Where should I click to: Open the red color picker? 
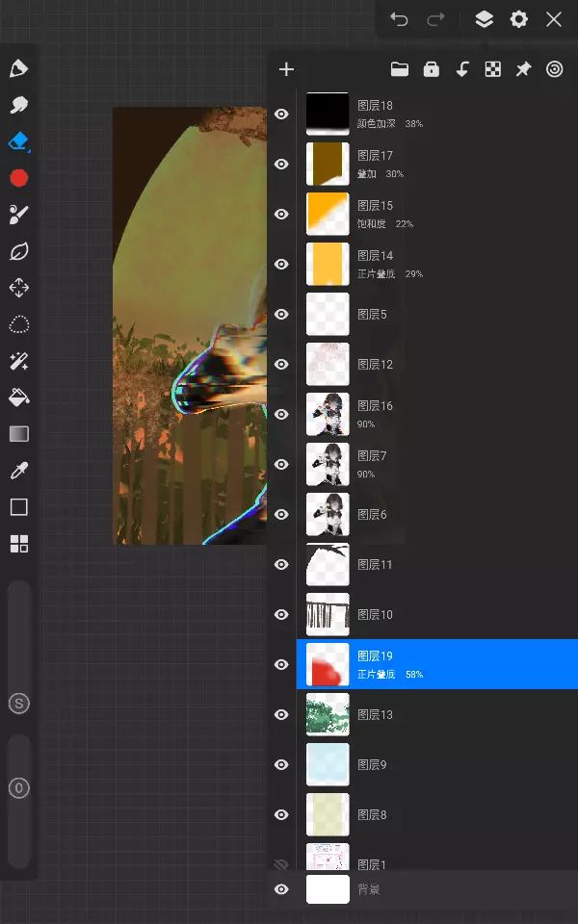[19, 178]
